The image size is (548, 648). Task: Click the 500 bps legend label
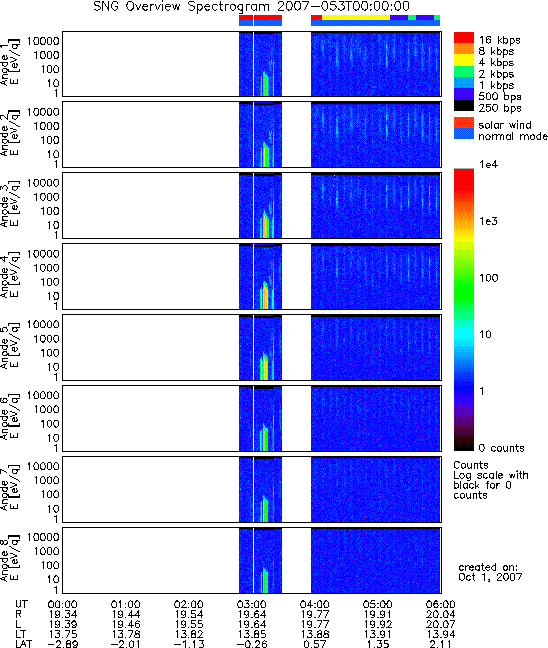pos(500,97)
